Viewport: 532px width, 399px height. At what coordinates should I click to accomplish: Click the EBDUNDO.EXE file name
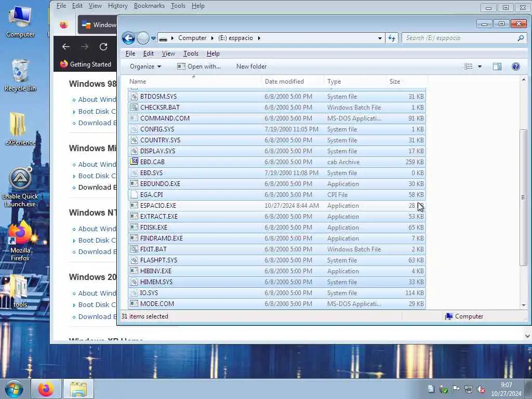[160, 184]
